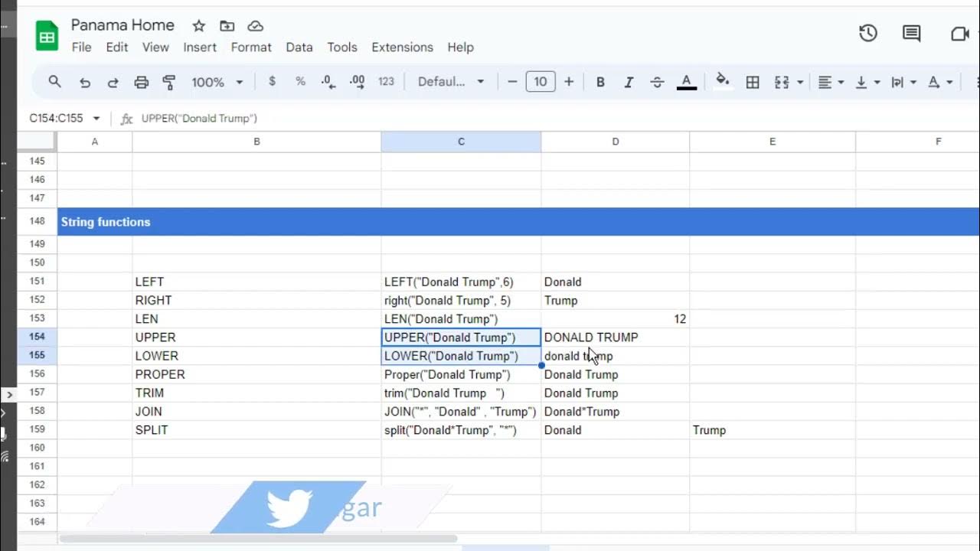Toggle strikethrough formatting
This screenshot has width=980, height=551.
[657, 82]
